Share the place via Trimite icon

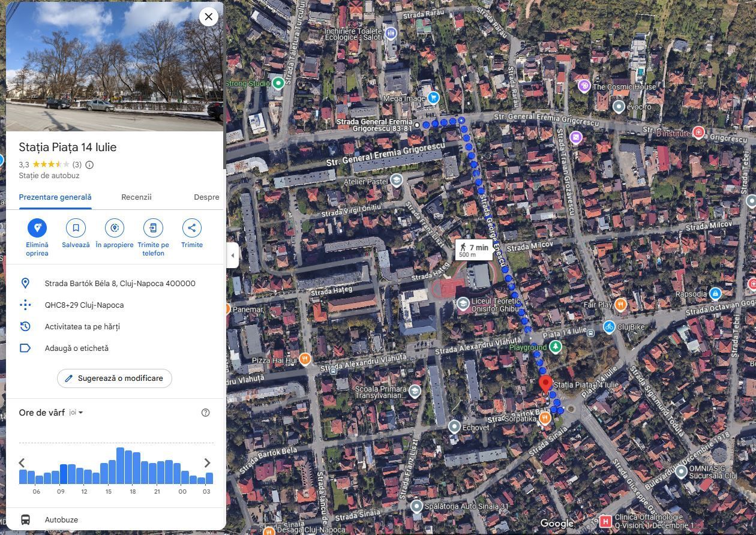(x=191, y=228)
